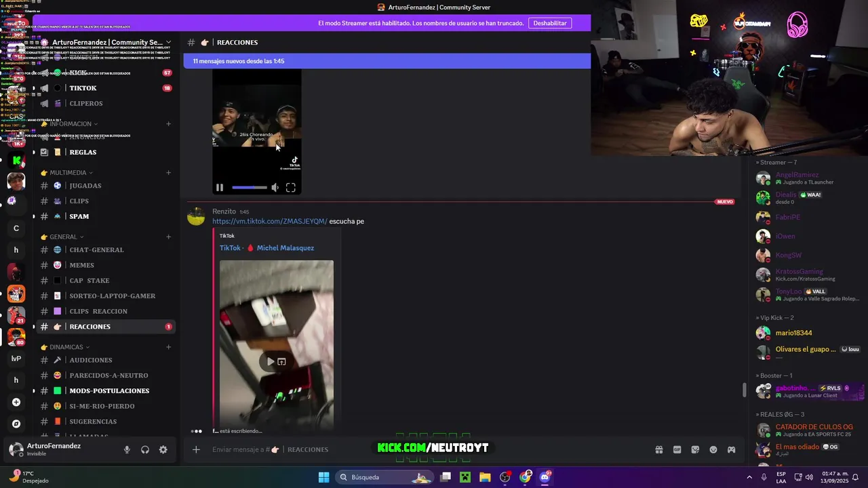Screen dimensions: 868x488
Task: Open the green K server icon
Action: (x=16, y=161)
